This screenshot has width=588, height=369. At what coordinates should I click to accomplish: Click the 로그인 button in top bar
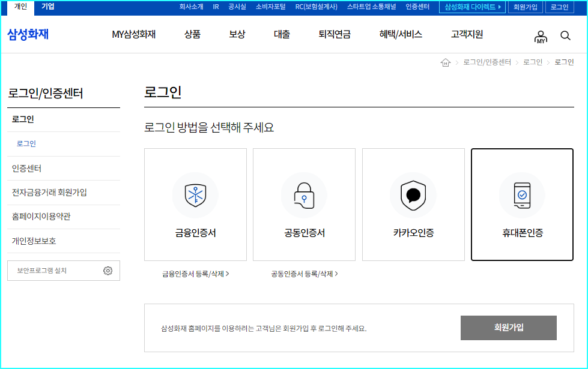560,7
